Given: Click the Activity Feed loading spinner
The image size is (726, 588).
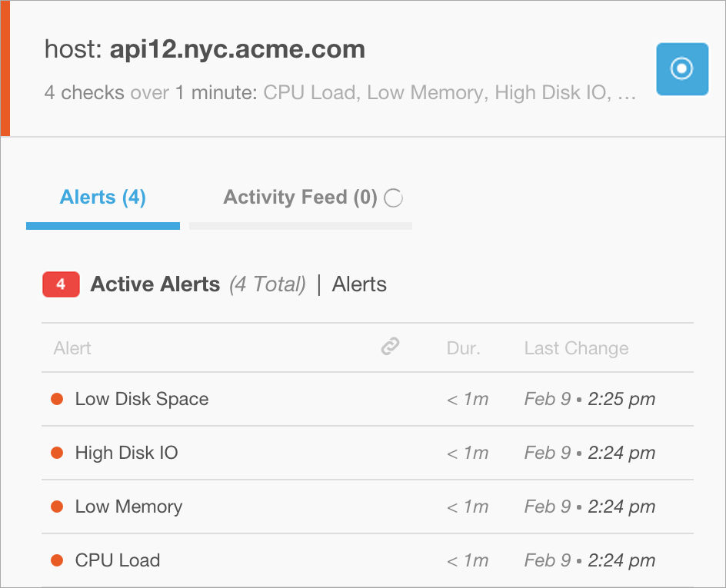Looking at the screenshot, I should click(393, 198).
